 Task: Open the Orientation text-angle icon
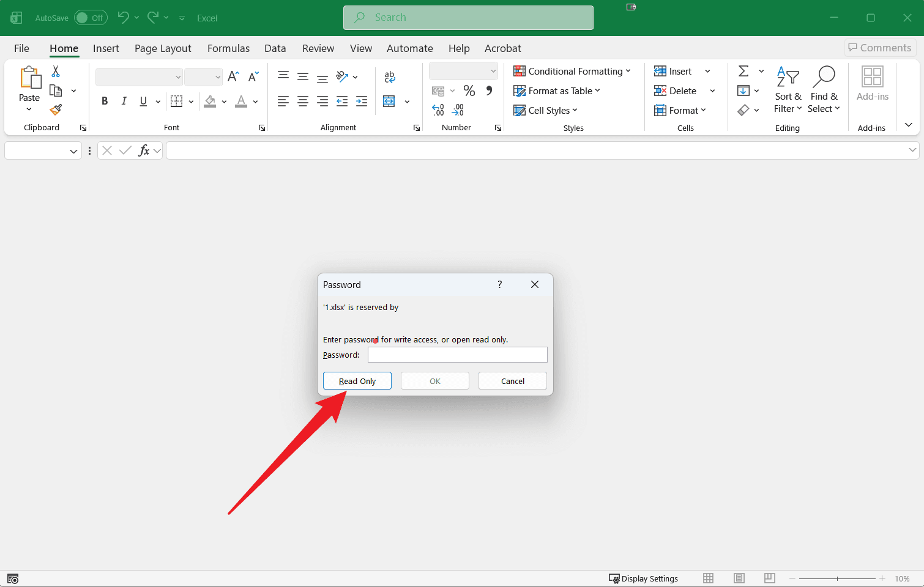pos(342,76)
